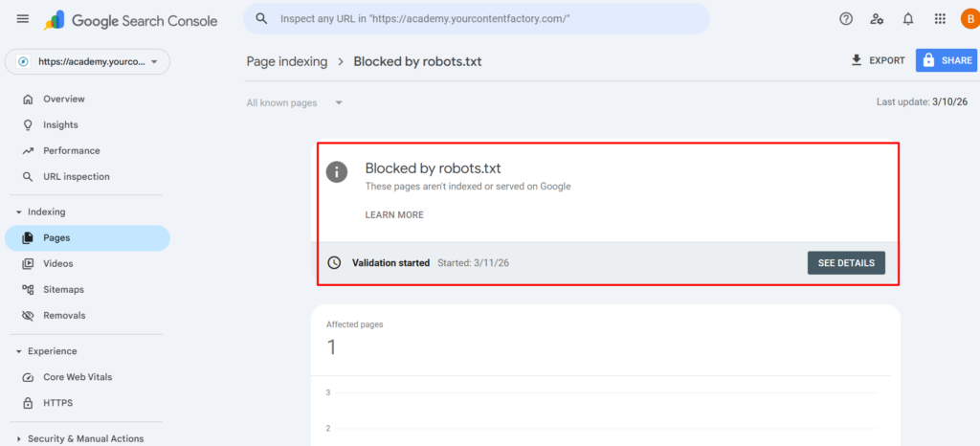Click the LEARN MORE link

(x=394, y=215)
